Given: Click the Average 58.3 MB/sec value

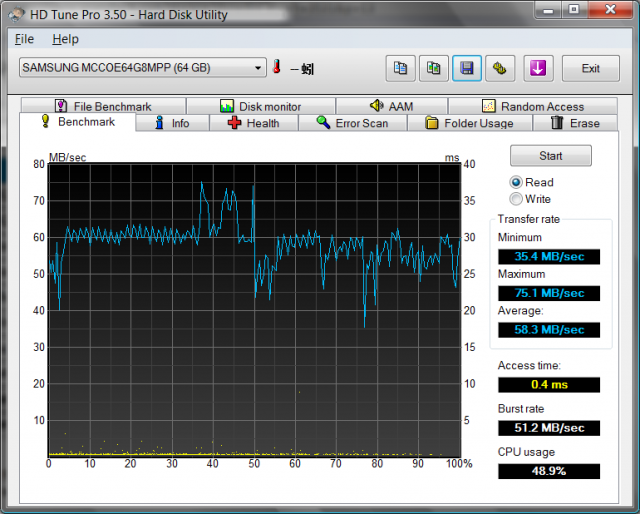Looking at the screenshot, I should tap(549, 329).
